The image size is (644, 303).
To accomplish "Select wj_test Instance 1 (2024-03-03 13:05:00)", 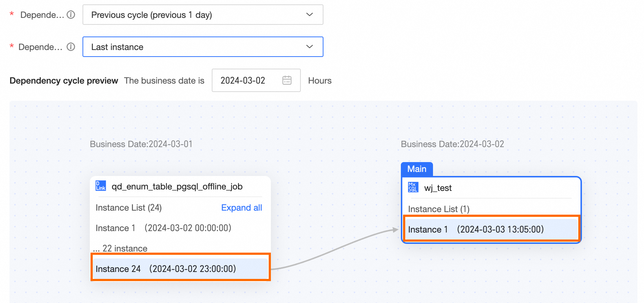I will pyautogui.click(x=491, y=229).
